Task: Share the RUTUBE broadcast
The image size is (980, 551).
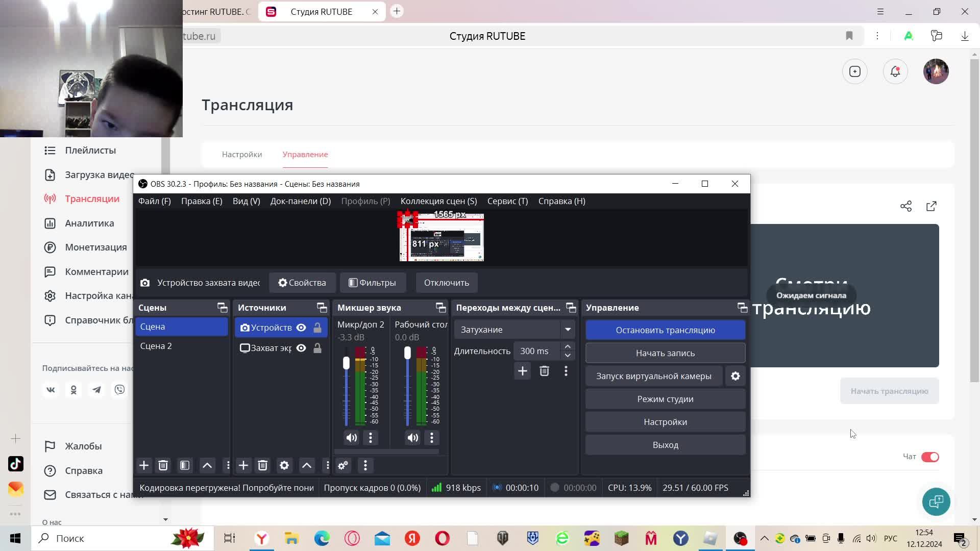Action: pos(906,206)
